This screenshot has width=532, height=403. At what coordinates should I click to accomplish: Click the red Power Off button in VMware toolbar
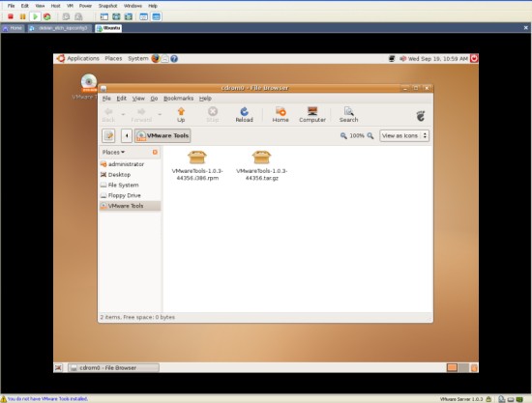tap(11, 16)
